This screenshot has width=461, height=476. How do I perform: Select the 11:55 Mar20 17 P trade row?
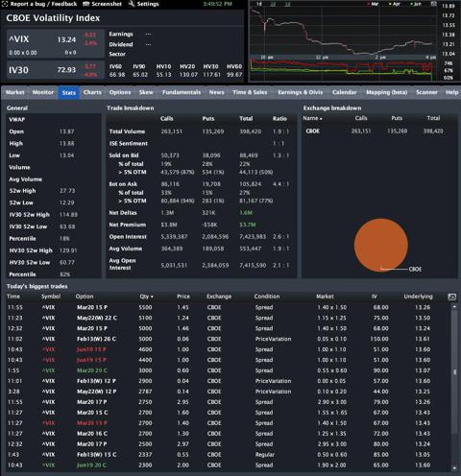click(x=228, y=402)
